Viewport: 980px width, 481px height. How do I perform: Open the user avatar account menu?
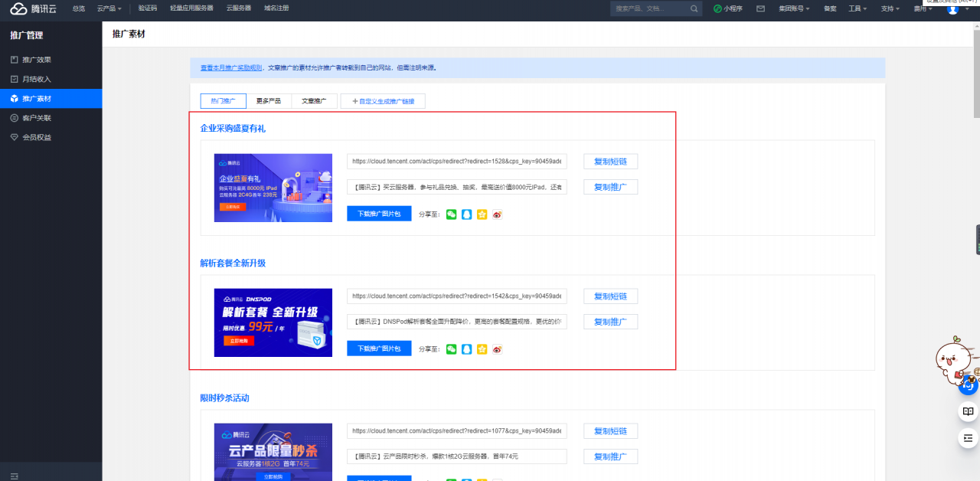[x=953, y=8]
